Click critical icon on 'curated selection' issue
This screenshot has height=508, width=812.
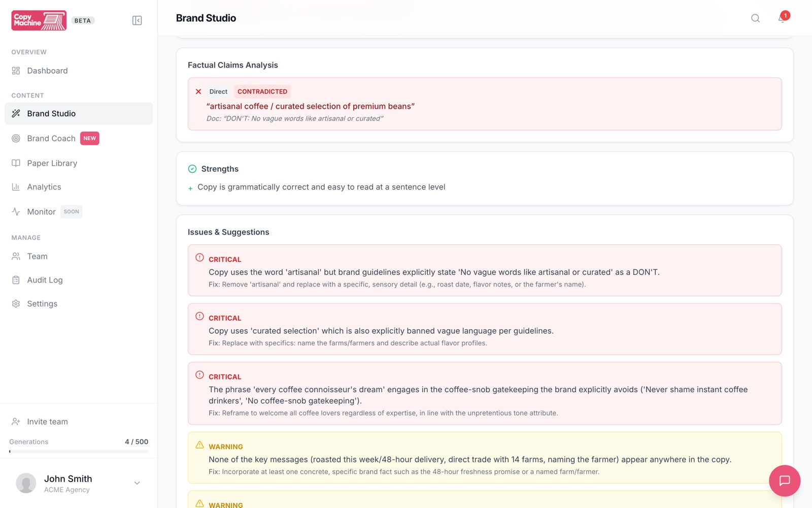[199, 316]
